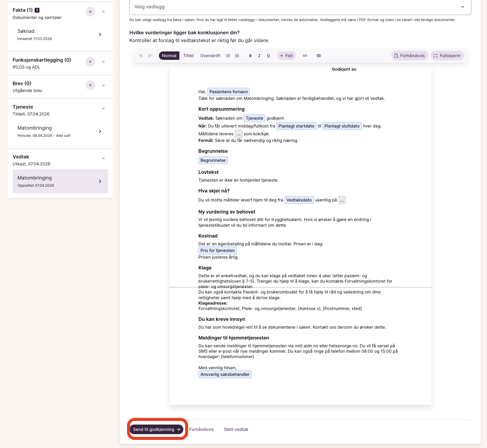Insert a hyperlink with link icon

(305, 56)
